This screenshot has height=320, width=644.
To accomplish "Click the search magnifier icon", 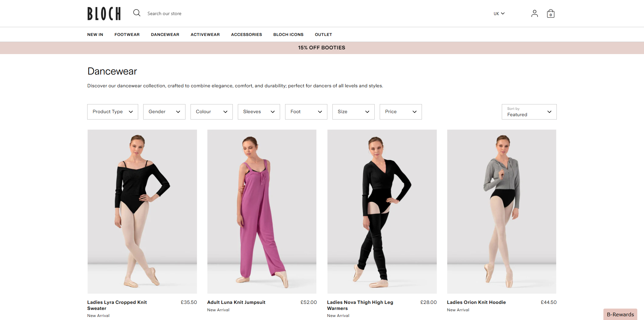I will tap(137, 13).
